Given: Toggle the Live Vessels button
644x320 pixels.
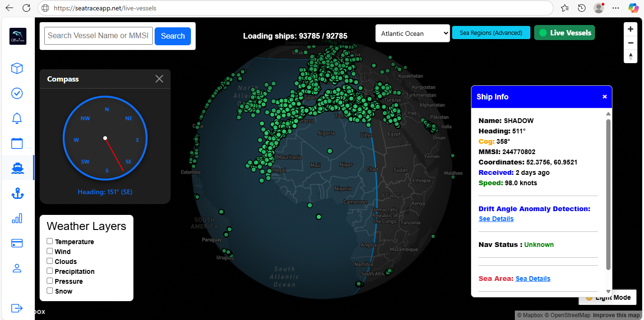Looking at the screenshot, I should click(x=564, y=33).
